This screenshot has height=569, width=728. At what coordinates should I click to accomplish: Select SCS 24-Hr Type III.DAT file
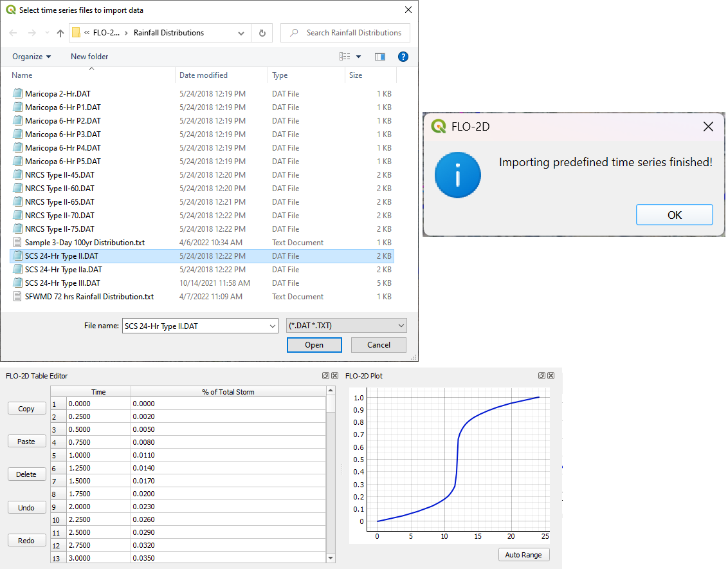click(62, 283)
